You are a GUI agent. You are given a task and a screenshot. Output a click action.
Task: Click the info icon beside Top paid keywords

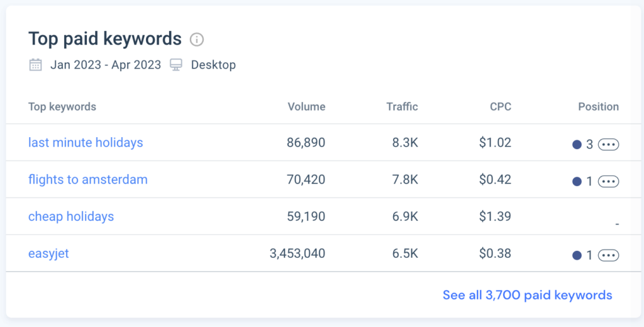[x=197, y=40]
